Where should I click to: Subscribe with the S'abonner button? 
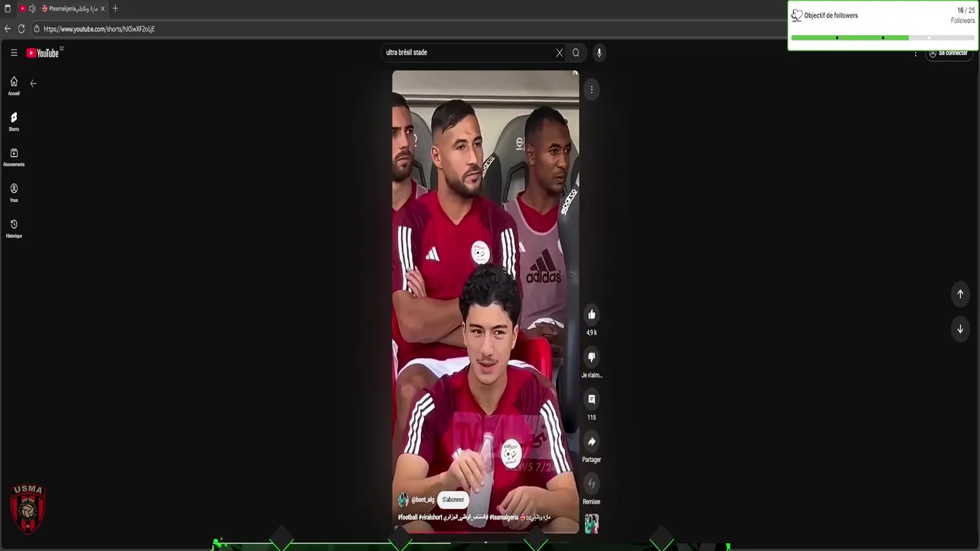pos(453,500)
